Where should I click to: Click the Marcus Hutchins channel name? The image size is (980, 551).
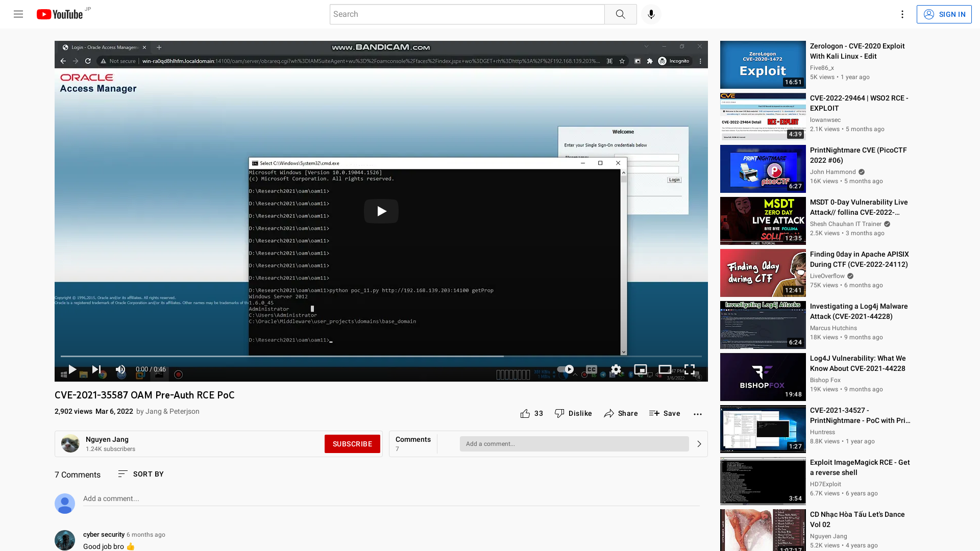click(833, 328)
